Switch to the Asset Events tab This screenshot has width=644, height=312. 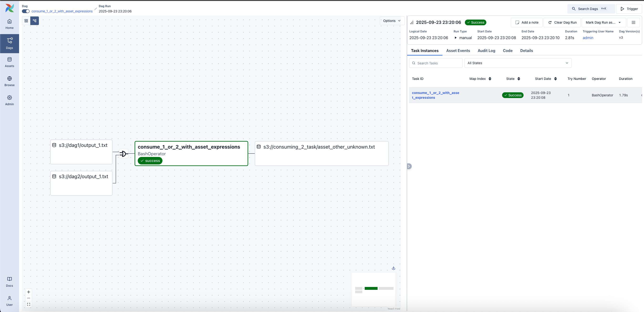tap(458, 51)
